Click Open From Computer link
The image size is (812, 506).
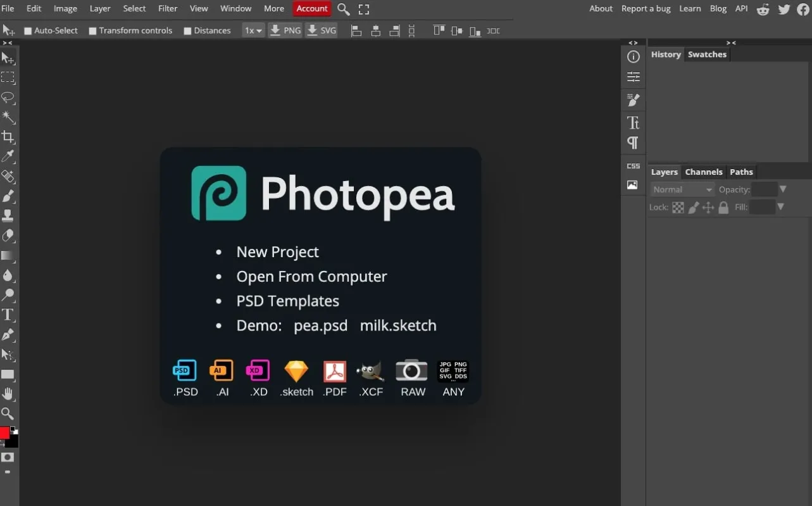tap(311, 277)
